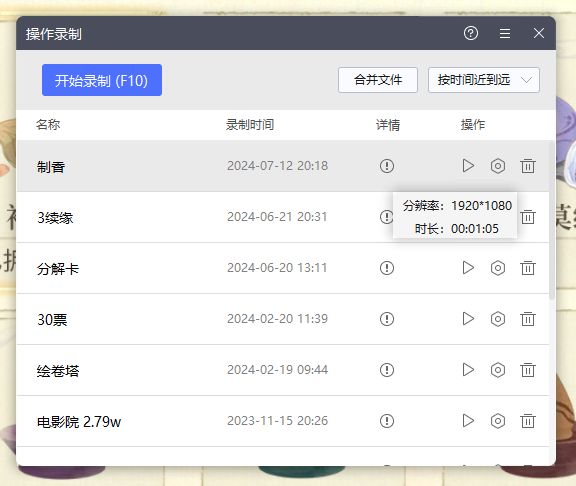Delete the 3续缘 recording

(x=528, y=217)
